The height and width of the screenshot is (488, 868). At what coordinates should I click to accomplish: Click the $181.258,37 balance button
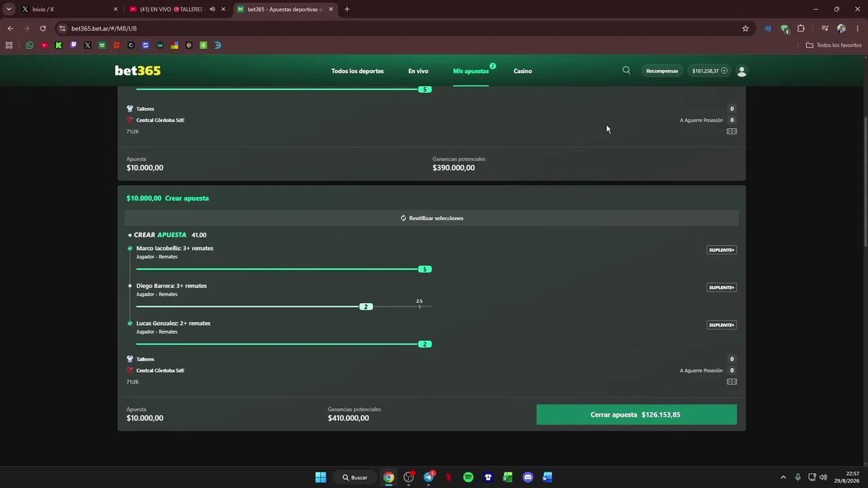(709, 71)
